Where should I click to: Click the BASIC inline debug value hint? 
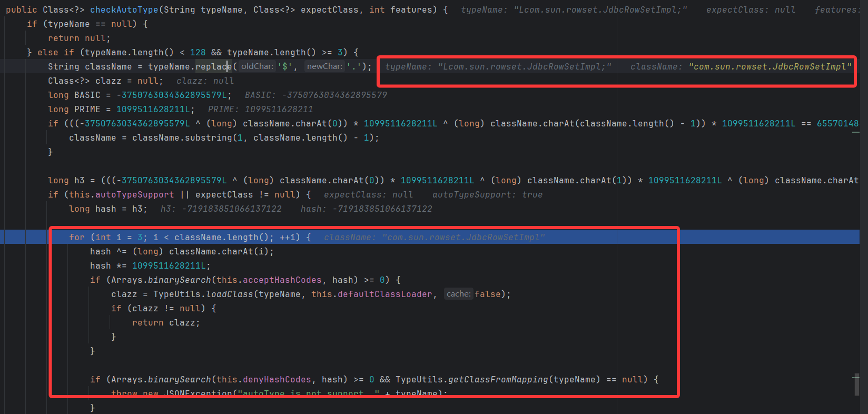[315, 95]
